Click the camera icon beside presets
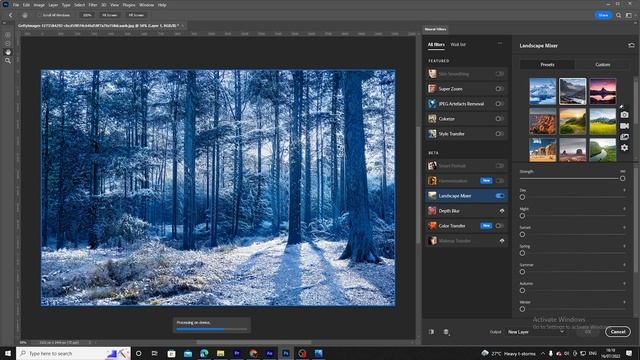The width and height of the screenshot is (640, 360). 624,115
